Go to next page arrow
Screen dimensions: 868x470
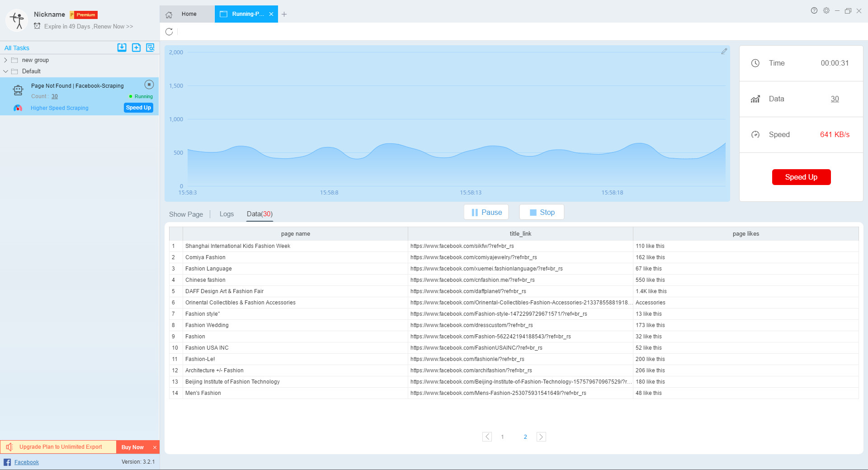pyautogui.click(x=541, y=437)
